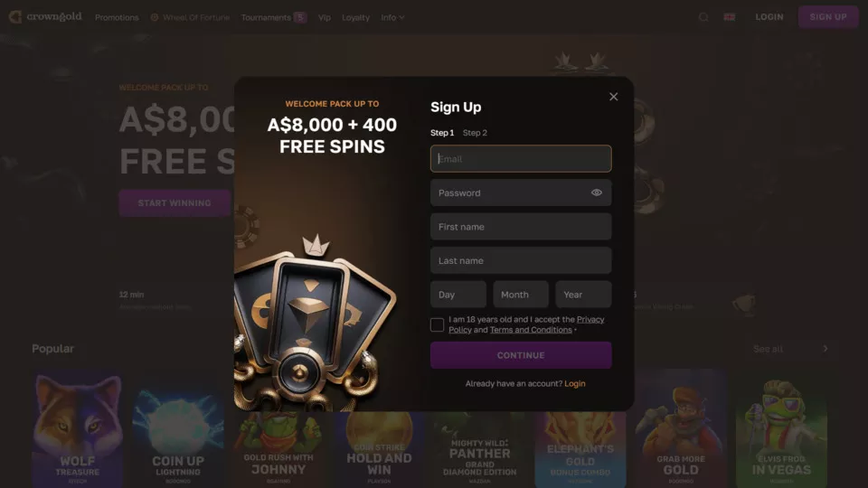Screen dimensions: 868x488
Task: Click the language flag icon
Action: pos(729,17)
